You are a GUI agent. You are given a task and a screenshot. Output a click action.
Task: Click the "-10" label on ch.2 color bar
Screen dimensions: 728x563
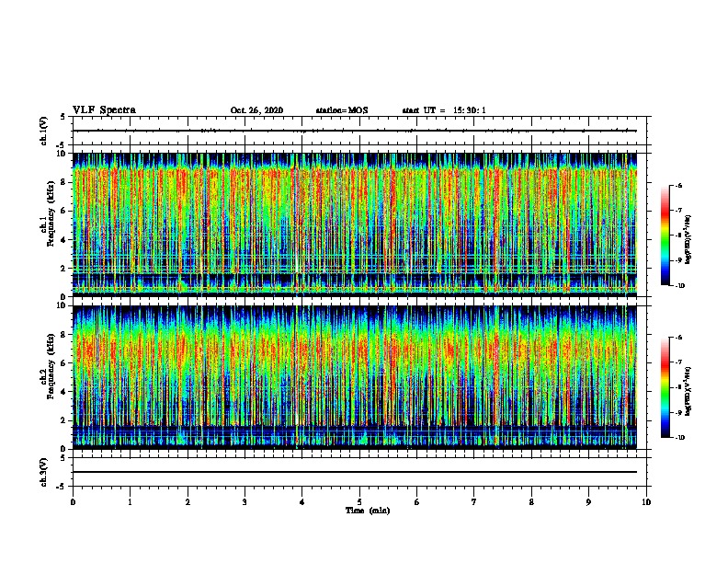coord(679,438)
